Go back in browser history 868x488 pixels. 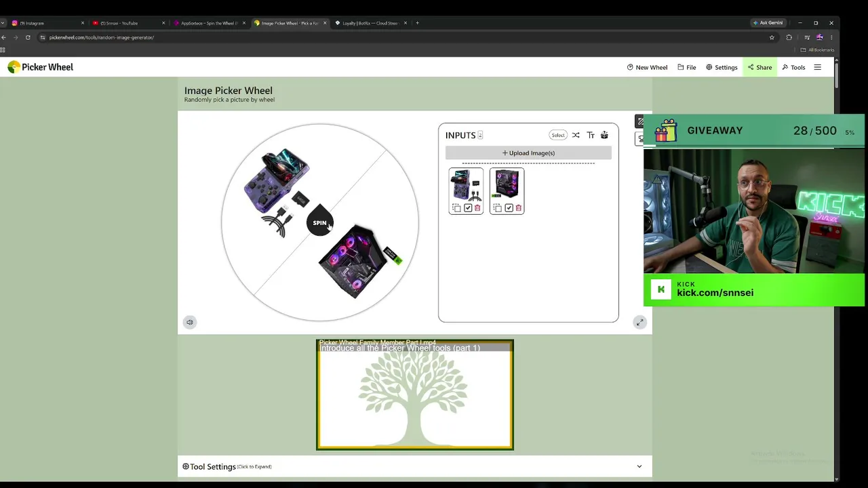tap(3, 37)
